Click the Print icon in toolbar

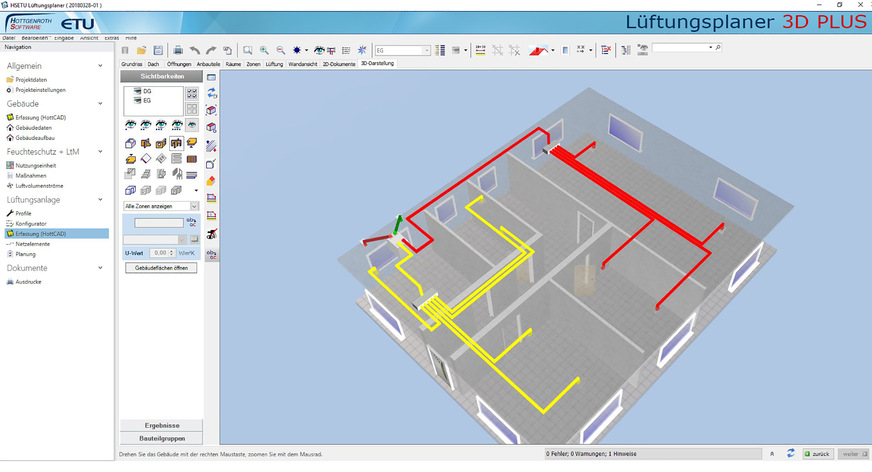(178, 49)
